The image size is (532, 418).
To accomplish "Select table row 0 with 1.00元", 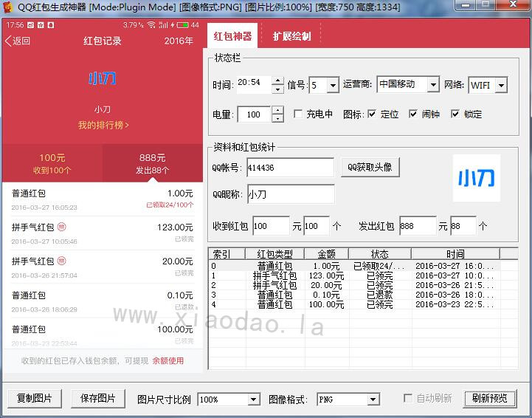I will click(355, 266).
